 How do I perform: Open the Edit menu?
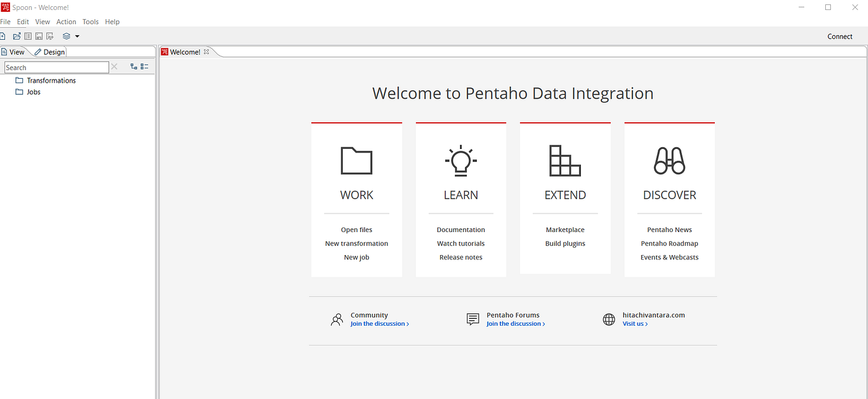tap(23, 22)
